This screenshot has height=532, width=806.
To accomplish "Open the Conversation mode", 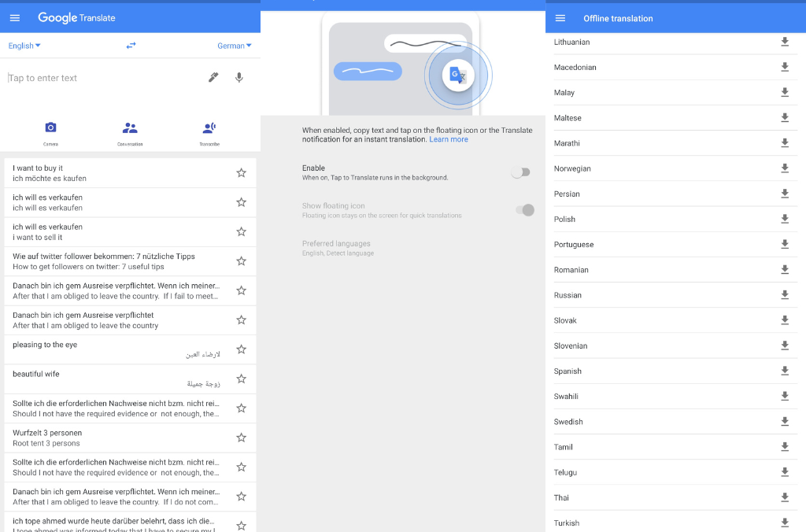I will click(130, 134).
